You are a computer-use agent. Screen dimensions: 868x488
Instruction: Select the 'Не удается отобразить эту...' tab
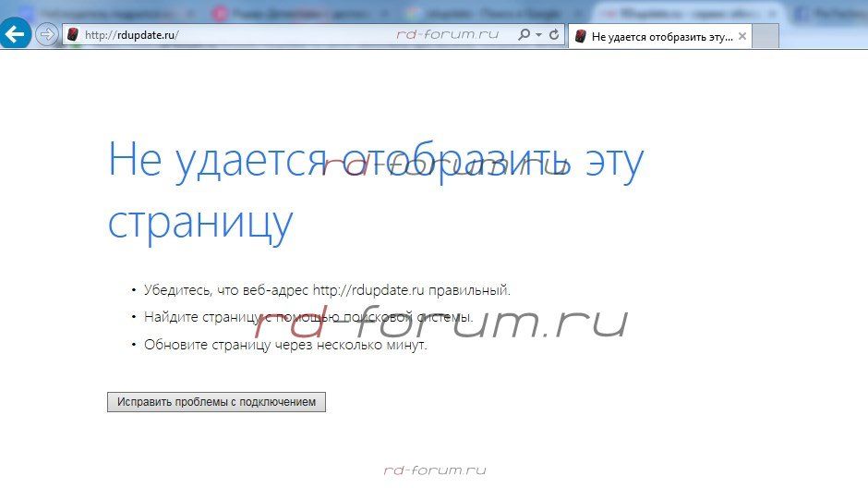click(661, 36)
